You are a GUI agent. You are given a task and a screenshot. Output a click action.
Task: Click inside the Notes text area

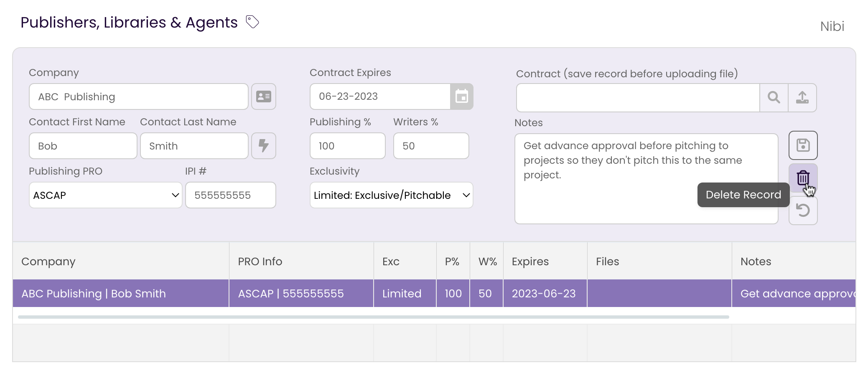(647, 179)
